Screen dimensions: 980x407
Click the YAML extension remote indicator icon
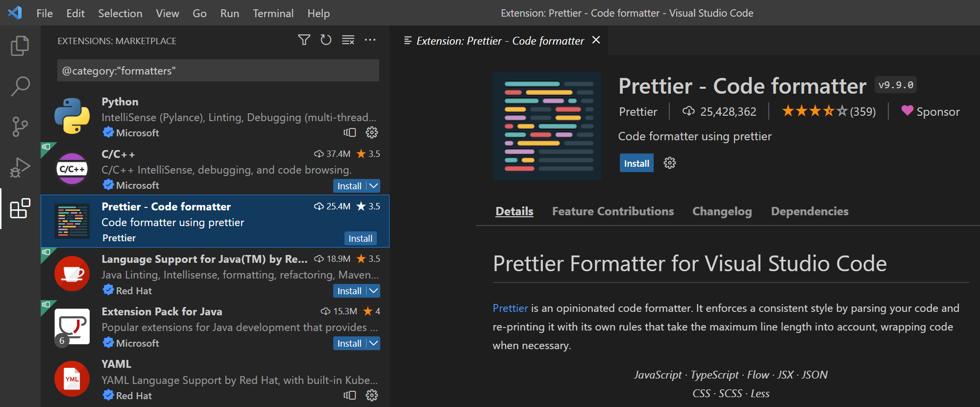pyautogui.click(x=350, y=395)
